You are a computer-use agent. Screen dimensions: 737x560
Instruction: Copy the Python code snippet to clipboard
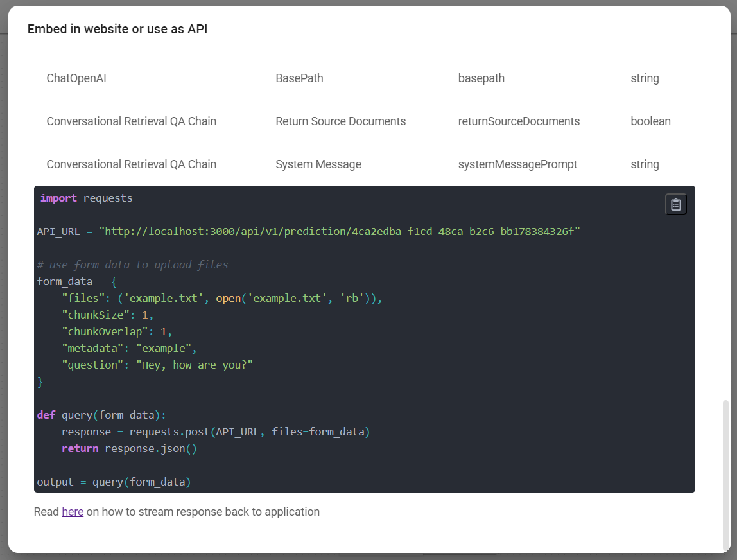(x=675, y=204)
